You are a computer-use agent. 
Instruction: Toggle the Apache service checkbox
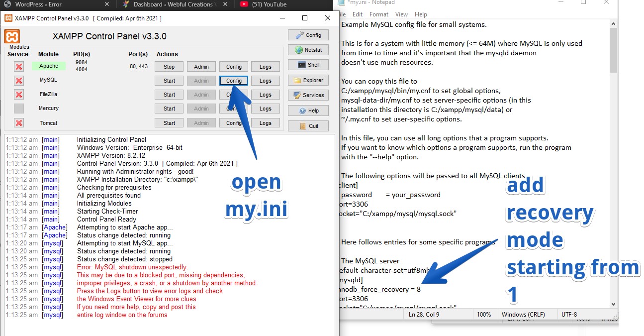[19, 67]
